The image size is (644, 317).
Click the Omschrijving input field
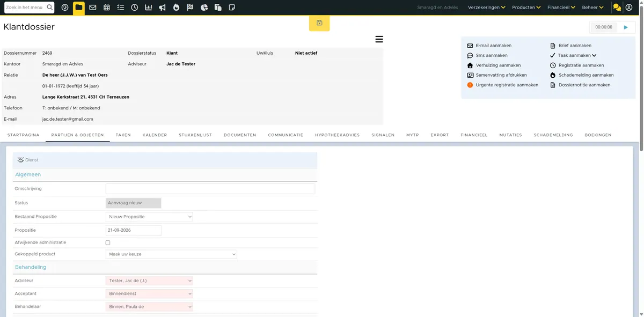[210, 189]
